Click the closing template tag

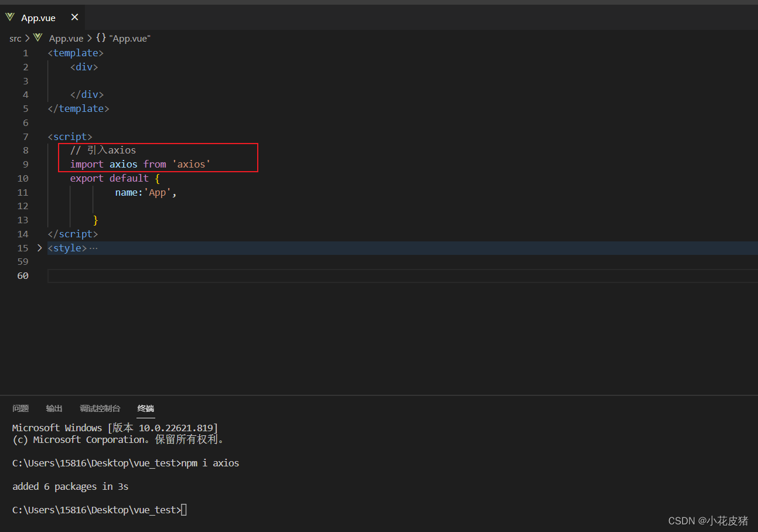click(78, 108)
